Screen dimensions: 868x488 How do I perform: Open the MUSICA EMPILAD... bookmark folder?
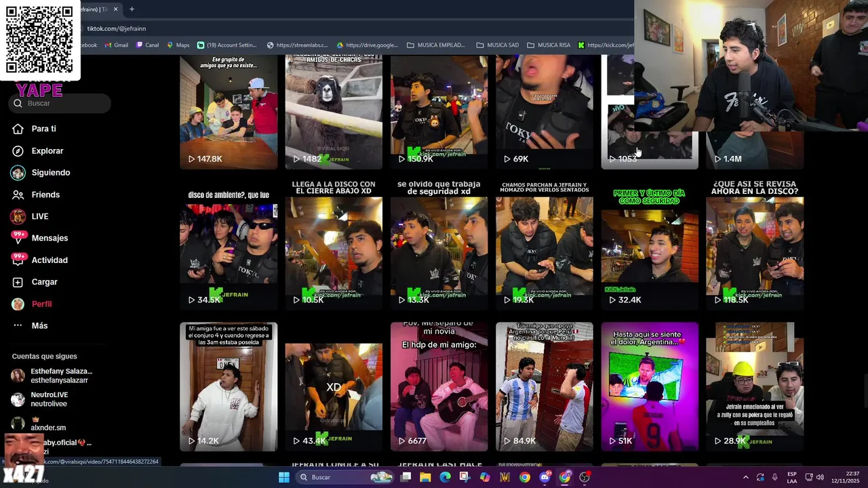click(x=436, y=45)
